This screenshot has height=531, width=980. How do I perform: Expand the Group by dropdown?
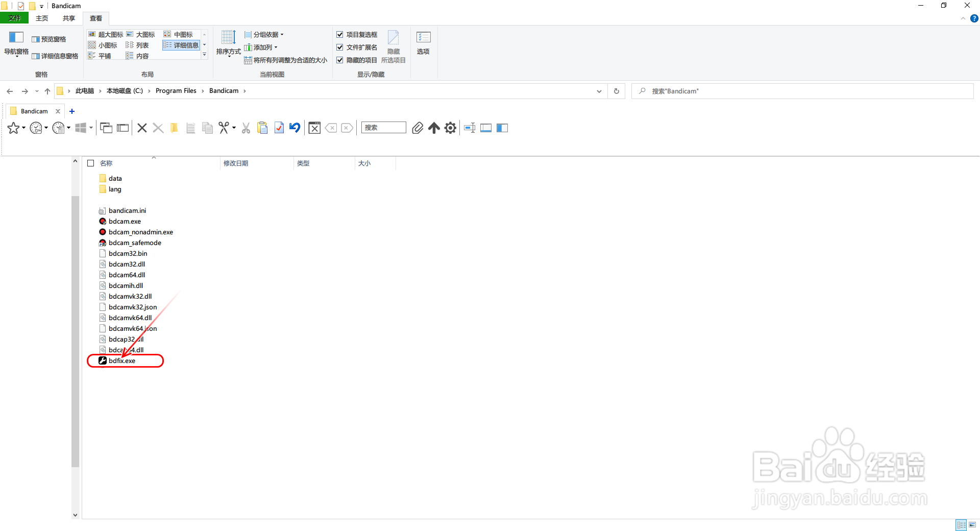[264, 35]
